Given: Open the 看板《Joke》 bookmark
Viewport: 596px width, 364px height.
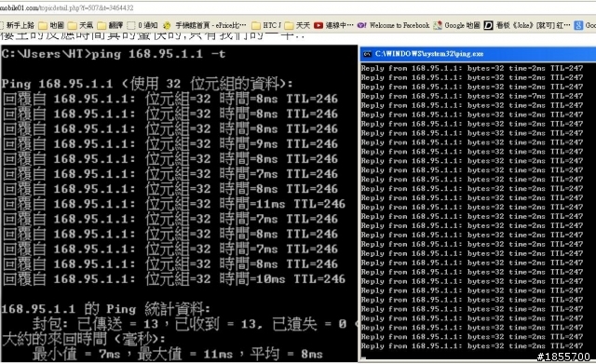Looking at the screenshot, I should coord(527,25).
